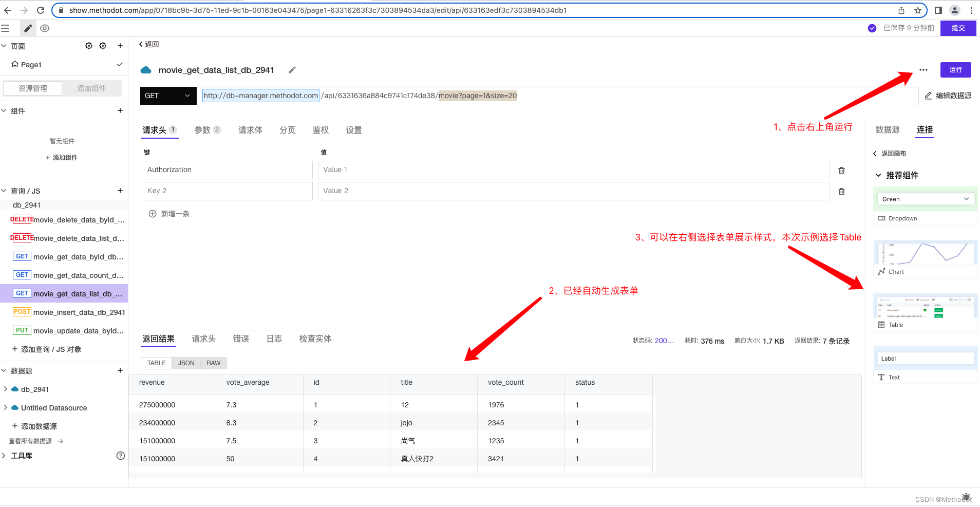
Task: Show results in RAW view
Action: [x=214, y=363]
